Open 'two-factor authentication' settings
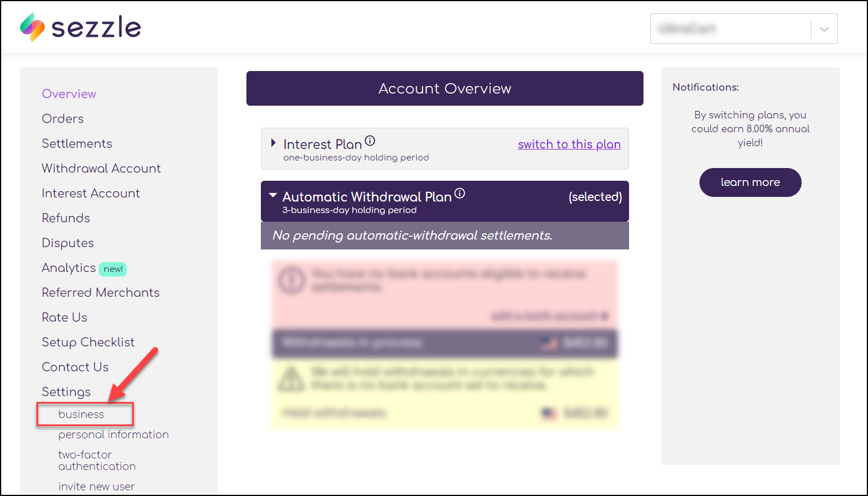This screenshot has height=496, width=868. tap(97, 460)
